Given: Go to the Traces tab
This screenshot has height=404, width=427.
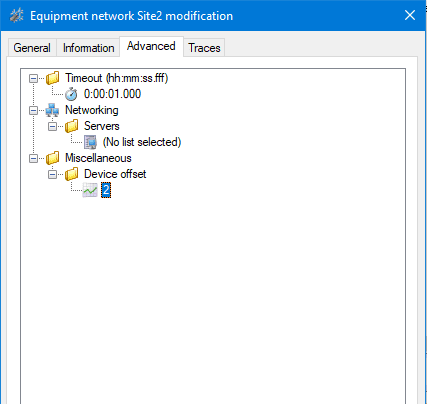Looking at the screenshot, I should tap(204, 48).
